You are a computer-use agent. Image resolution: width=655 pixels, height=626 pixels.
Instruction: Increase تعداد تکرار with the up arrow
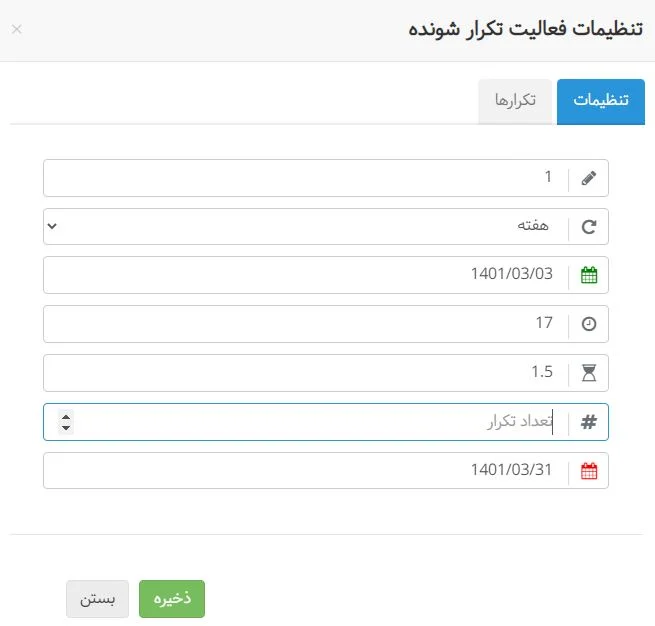pyautogui.click(x=66, y=416)
